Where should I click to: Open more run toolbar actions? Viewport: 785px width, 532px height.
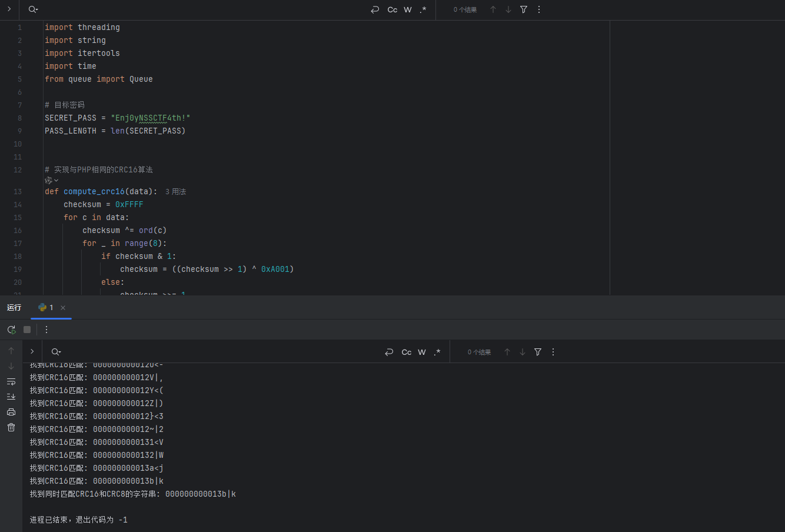(x=46, y=330)
